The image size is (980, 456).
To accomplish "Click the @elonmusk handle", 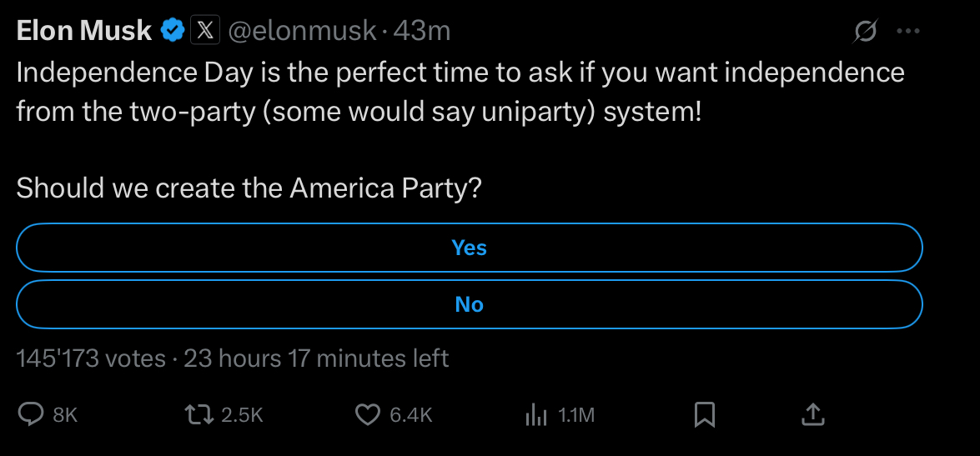I will pyautogui.click(x=301, y=32).
